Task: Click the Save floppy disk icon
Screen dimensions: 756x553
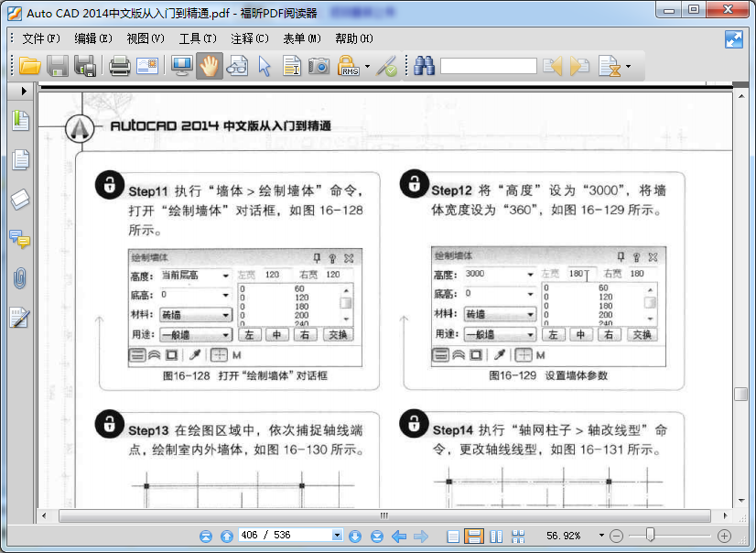Action: coord(58,66)
